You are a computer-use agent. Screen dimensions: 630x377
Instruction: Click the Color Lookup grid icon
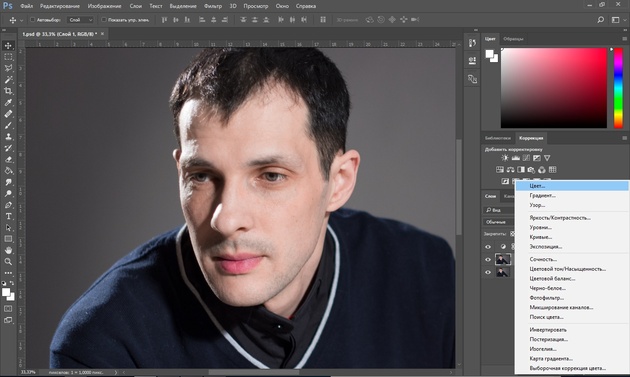click(x=552, y=170)
